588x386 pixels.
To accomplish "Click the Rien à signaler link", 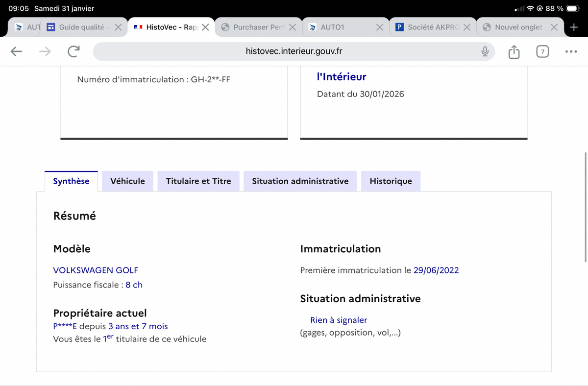I will (338, 320).
